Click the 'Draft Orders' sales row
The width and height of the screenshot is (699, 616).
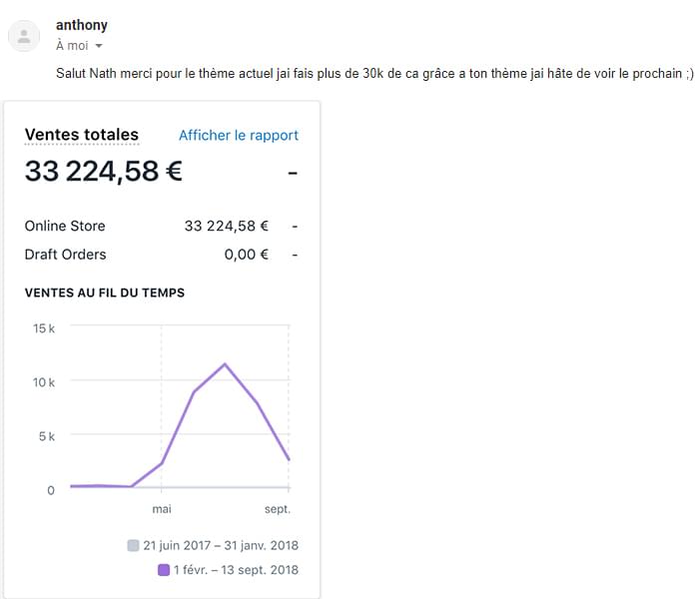click(x=161, y=255)
